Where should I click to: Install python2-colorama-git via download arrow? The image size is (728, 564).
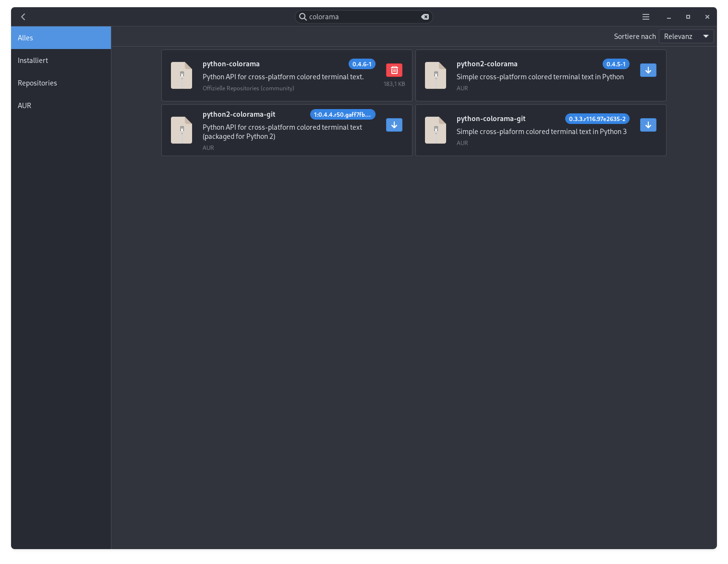click(394, 125)
